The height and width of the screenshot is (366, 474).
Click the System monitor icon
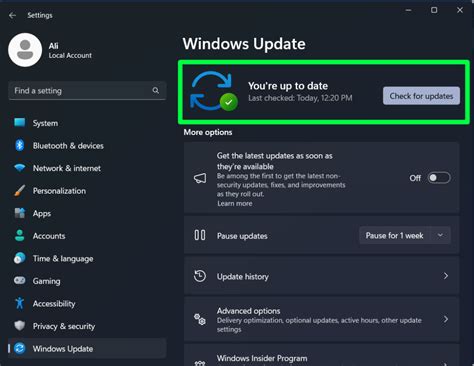point(20,123)
